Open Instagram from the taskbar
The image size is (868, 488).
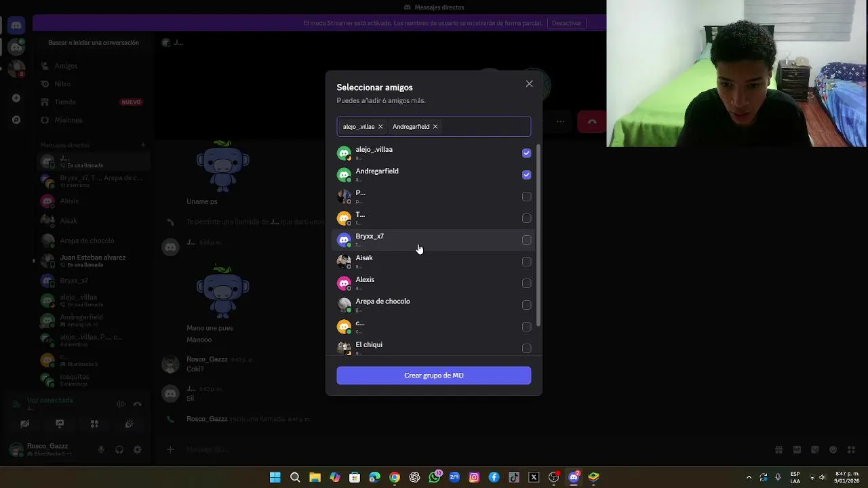[474, 477]
